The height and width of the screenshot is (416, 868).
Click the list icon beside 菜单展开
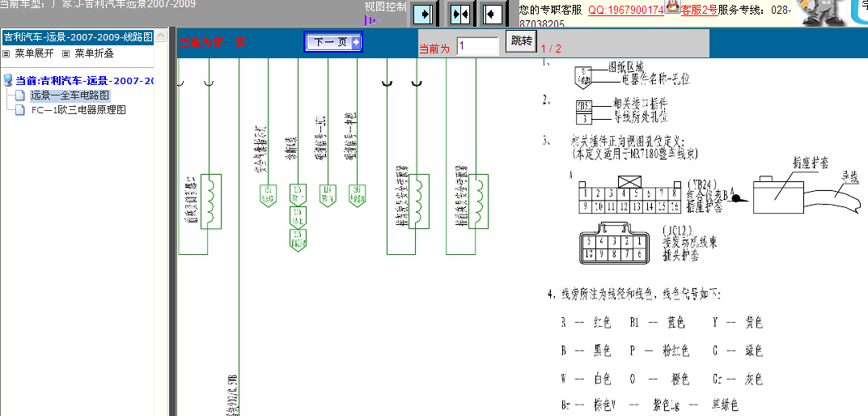(x=6, y=53)
